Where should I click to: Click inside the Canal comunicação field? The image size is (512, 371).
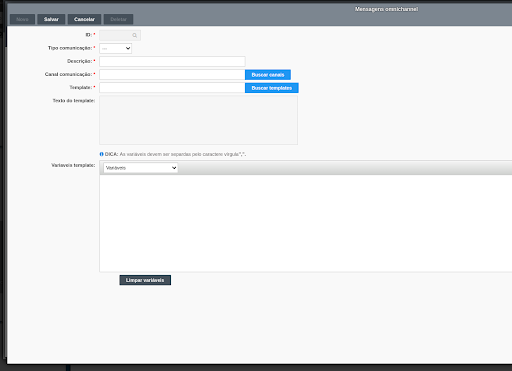point(172,75)
